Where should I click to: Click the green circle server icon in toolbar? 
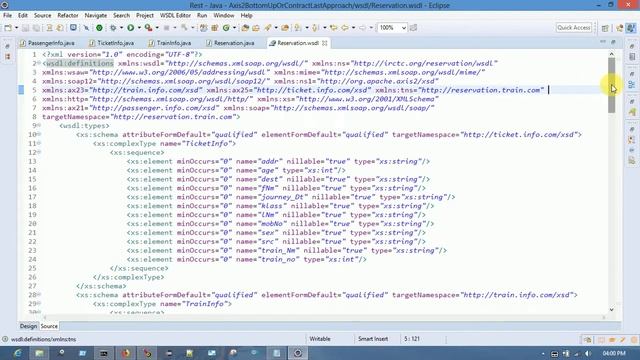(x=99, y=28)
